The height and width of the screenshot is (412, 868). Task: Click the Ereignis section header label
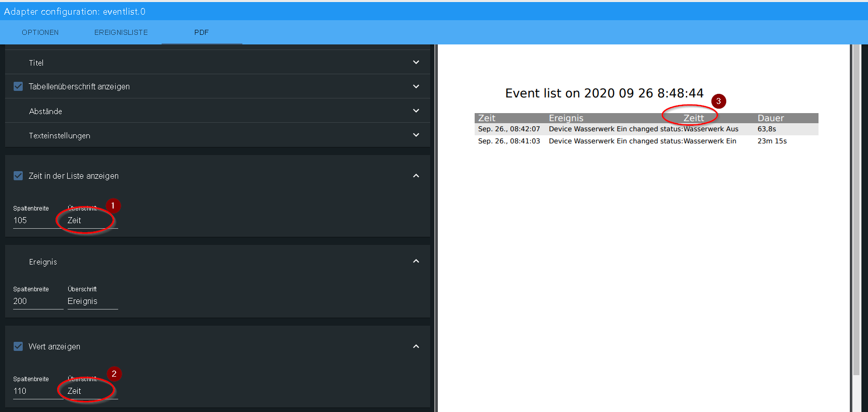(43, 262)
